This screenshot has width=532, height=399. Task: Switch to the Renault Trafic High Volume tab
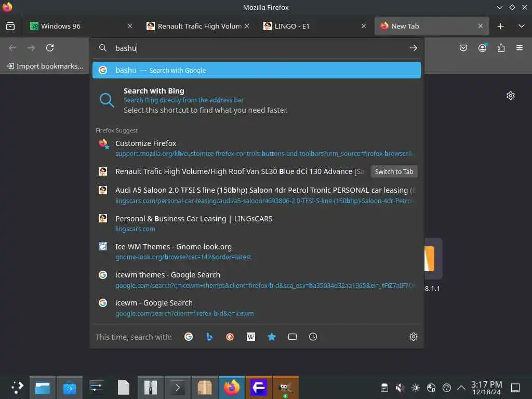click(x=198, y=26)
